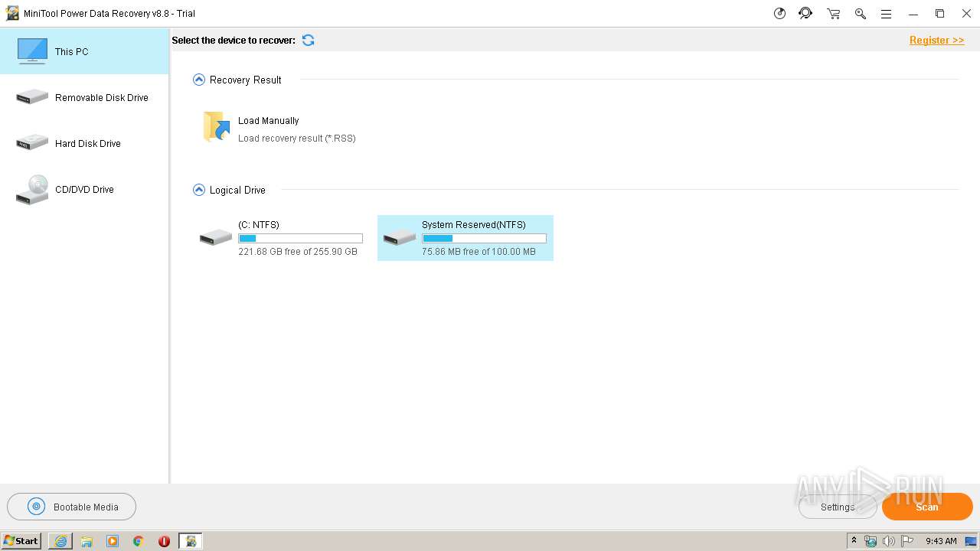Click 'Load recovery result (*.RSS)' text
Image resolution: width=980 pixels, height=551 pixels.
click(297, 139)
